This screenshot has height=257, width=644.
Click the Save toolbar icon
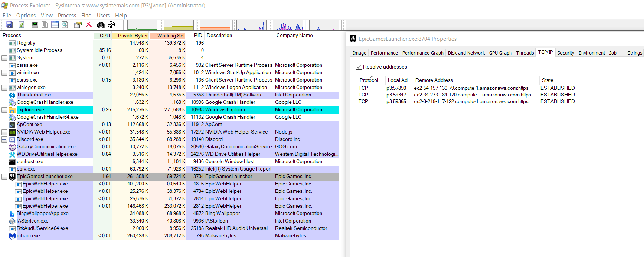coord(9,25)
